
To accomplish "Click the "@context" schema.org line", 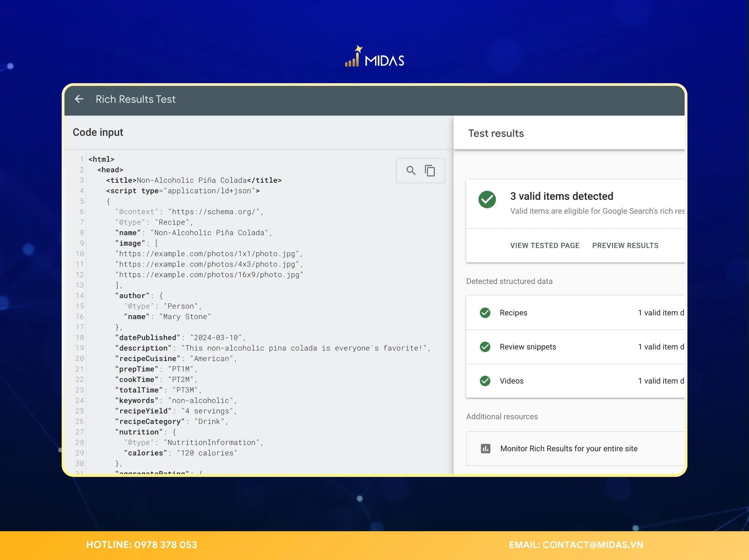I will [x=189, y=212].
